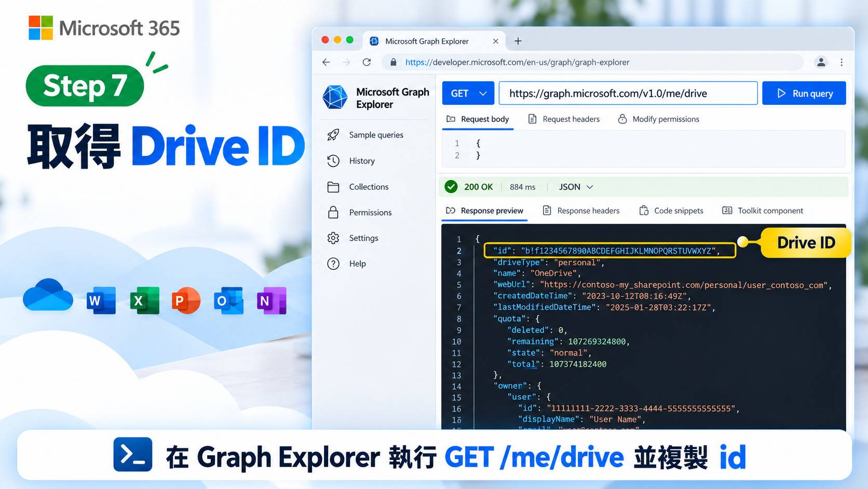Open the Modify permissions tab
This screenshot has width=868, height=489.
tap(658, 120)
